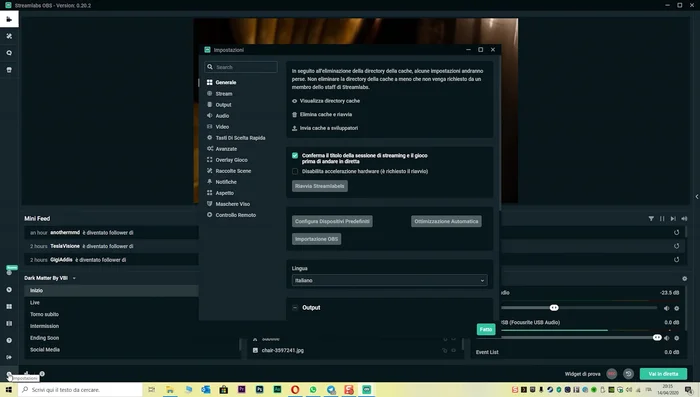Click Configura Dispositivi Predefiniti button
This screenshot has height=397, width=700.
pyautogui.click(x=332, y=221)
